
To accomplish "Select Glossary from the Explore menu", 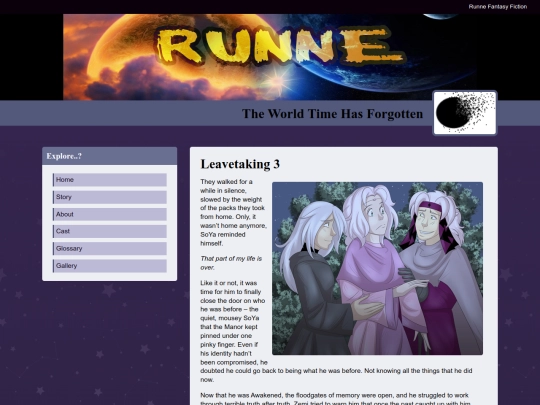I will point(110,248).
